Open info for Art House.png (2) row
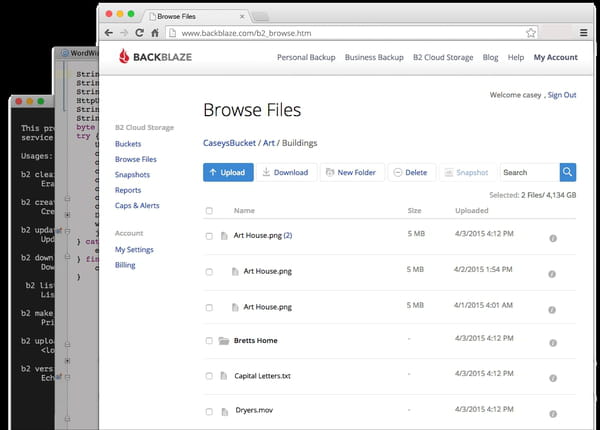600x430 pixels. 553,238
